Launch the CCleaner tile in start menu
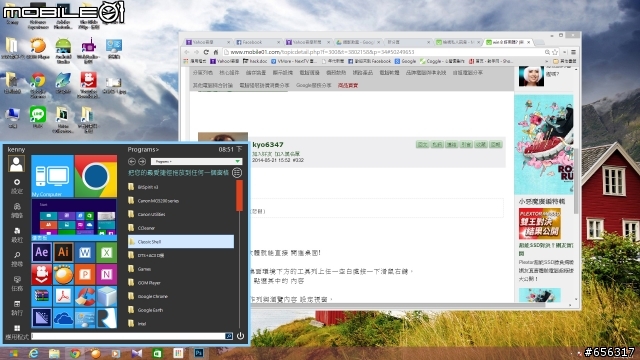Image resolution: width=640 pixels, height=360 pixels. 85,296
